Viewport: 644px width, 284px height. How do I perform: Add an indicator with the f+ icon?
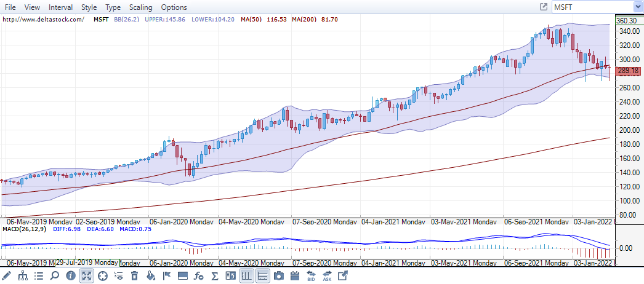199,276
